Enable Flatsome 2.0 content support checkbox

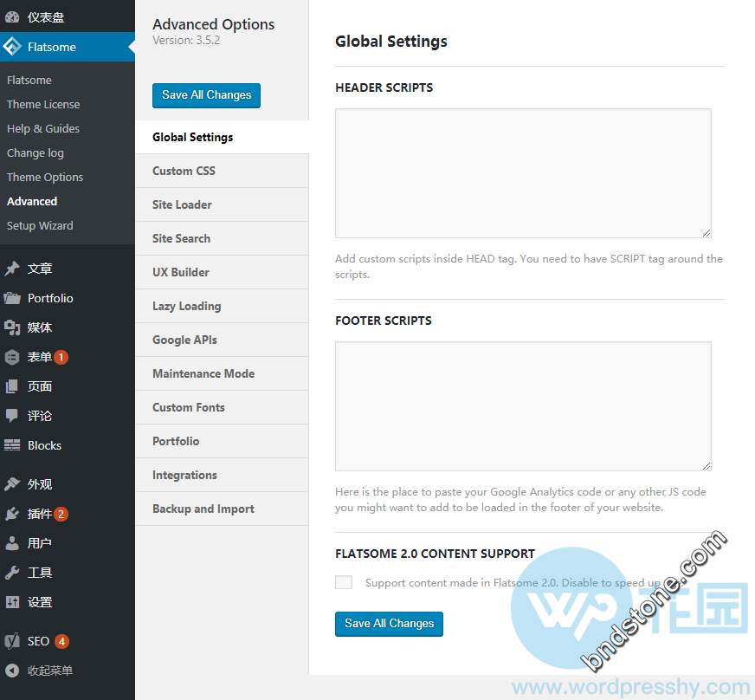[x=344, y=582]
